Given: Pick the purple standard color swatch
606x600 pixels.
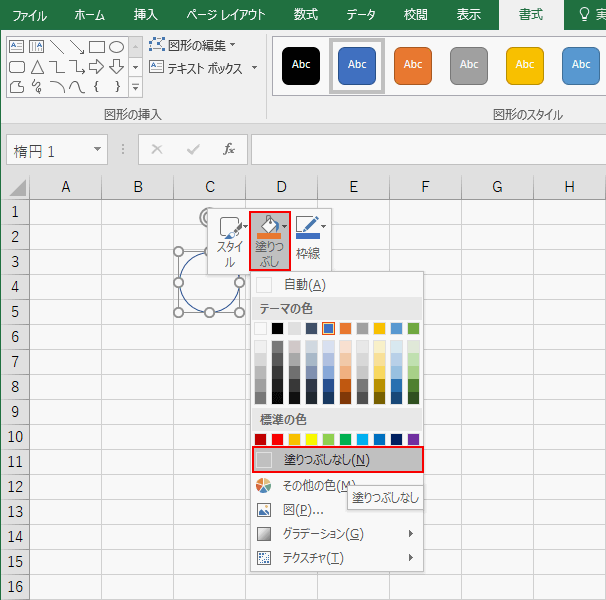Looking at the screenshot, I should click(413, 439).
